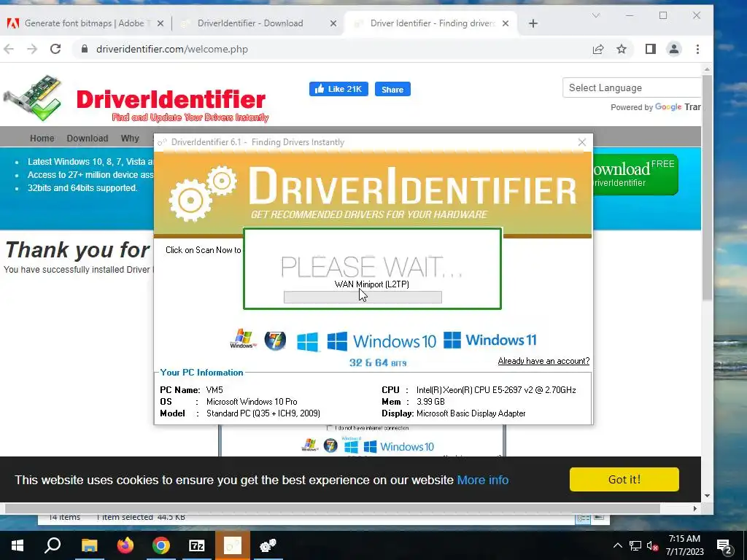The width and height of the screenshot is (747, 560).
Task: Tick the I do not have internet connection checkbox
Action: 329,428
